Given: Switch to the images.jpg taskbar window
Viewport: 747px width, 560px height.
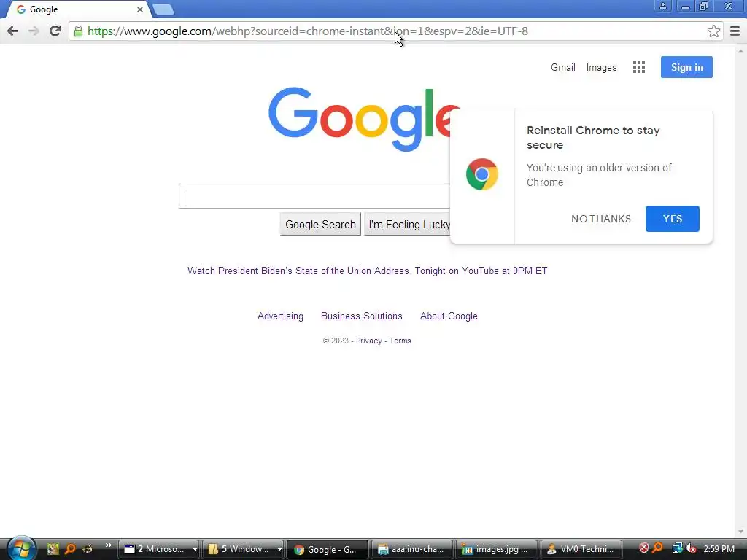Looking at the screenshot, I should pyautogui.click(x=496, y=549).
